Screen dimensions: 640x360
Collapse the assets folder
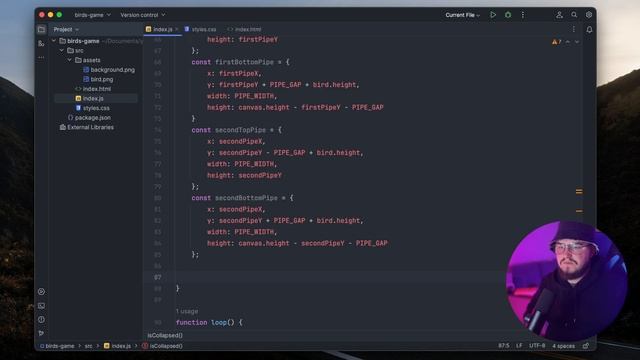(x=69, y=60)
